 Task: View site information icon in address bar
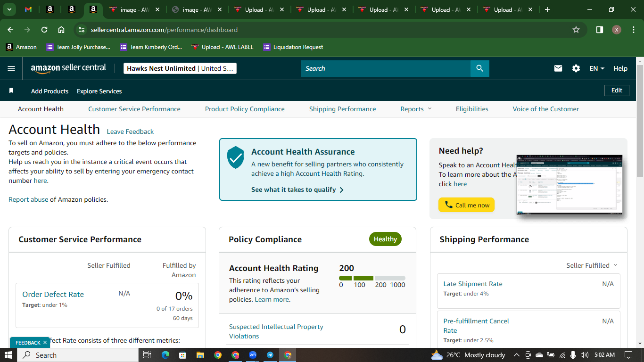pyautogui.click(x=82, y=30)
